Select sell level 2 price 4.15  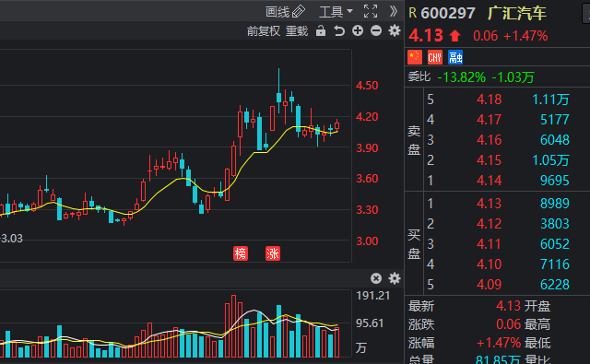pyautogui.click(x=490, y=160)
